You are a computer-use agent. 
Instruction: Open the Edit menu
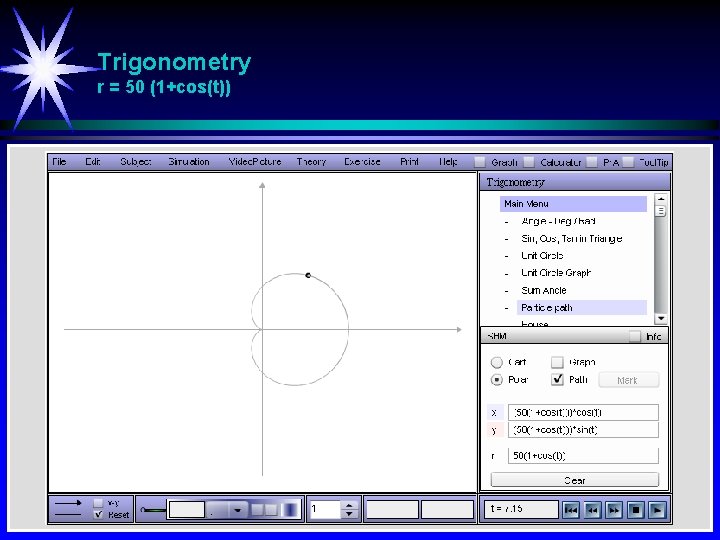click(x=93, y=162)
